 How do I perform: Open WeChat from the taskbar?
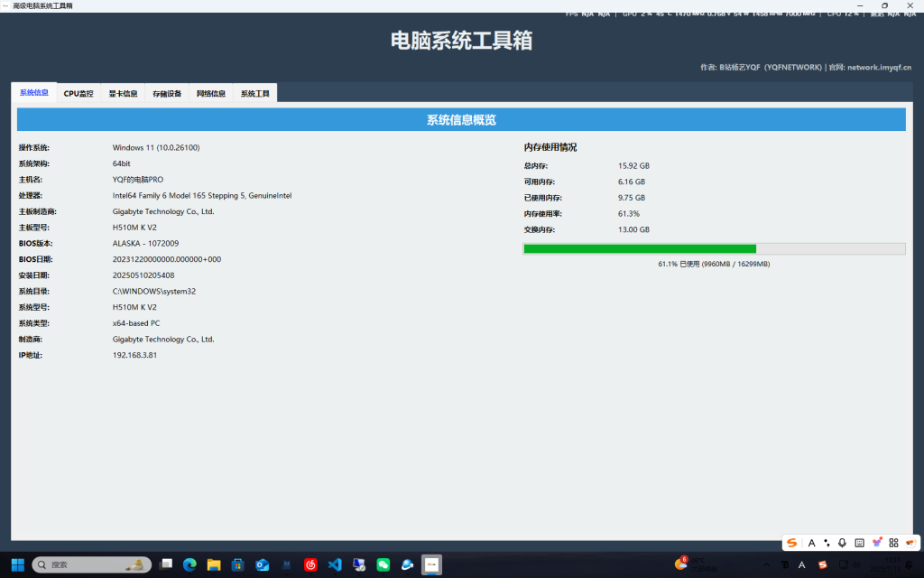click(383, 564)
